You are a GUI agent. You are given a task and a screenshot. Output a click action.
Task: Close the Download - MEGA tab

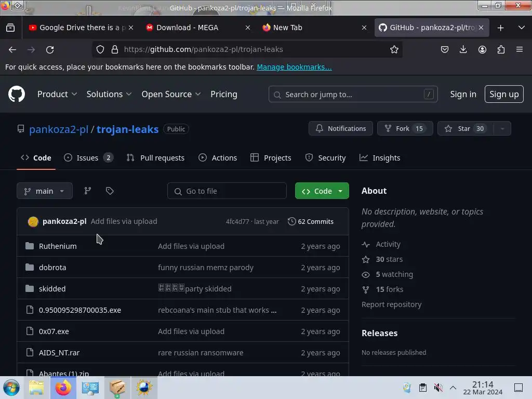(x=248, y=28)
